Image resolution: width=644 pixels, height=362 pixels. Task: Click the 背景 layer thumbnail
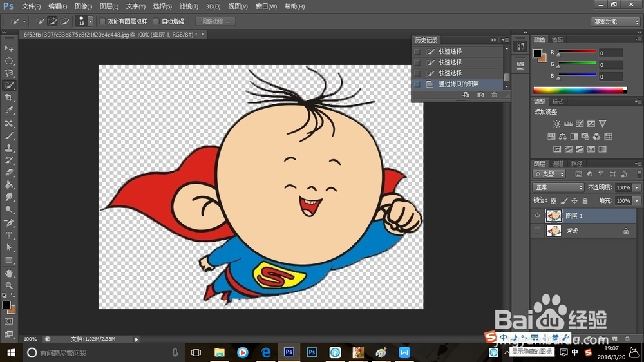pyautogui.click(x=554, y=231)
